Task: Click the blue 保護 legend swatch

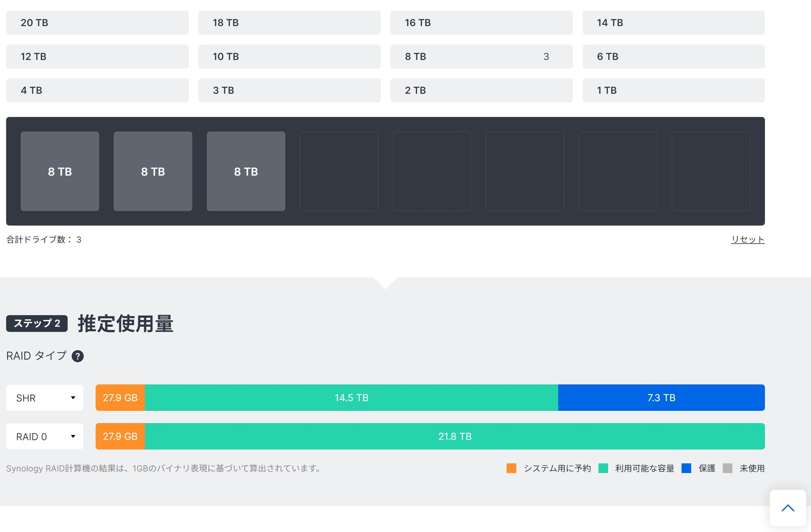Action: (x=686, y=468)
